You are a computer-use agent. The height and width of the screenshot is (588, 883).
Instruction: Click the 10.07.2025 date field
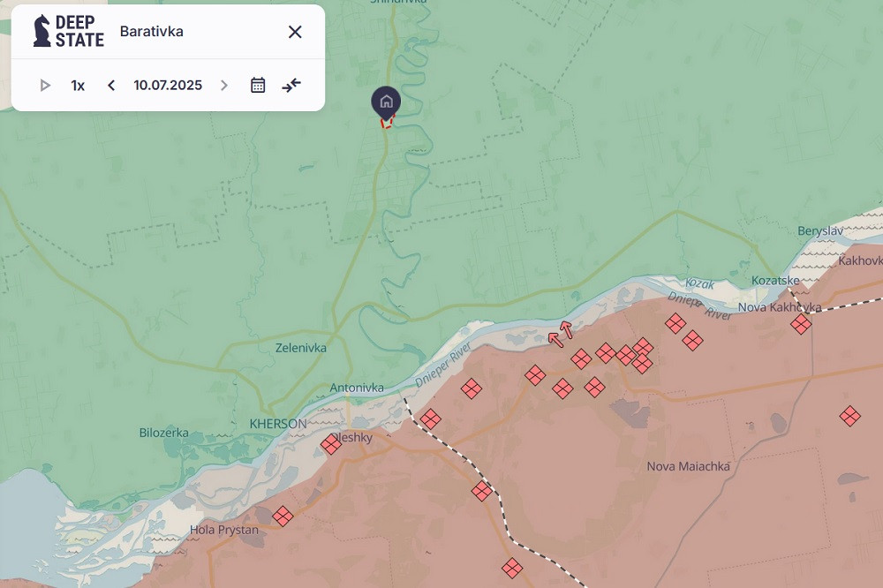coord(168,86)
